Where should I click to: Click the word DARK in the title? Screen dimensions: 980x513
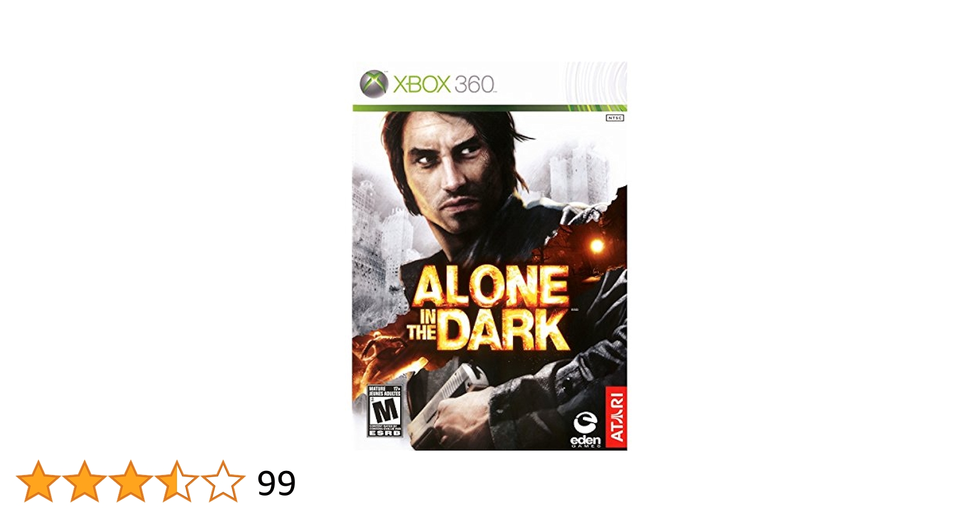505,330
